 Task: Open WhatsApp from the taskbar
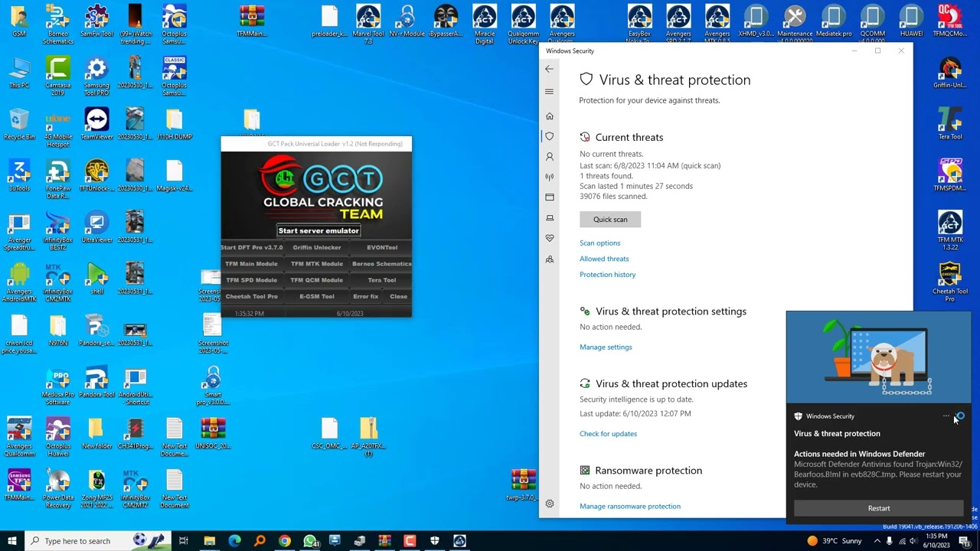(310, 541)
